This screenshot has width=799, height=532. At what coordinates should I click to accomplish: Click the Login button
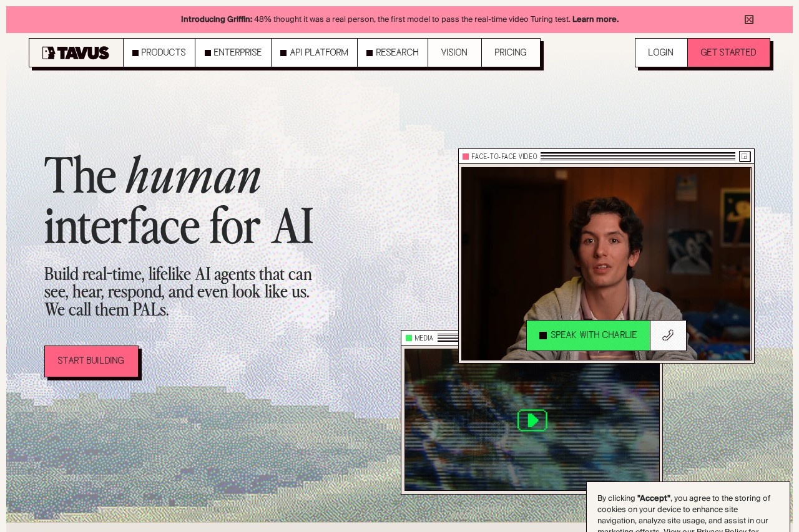[661, 52]
